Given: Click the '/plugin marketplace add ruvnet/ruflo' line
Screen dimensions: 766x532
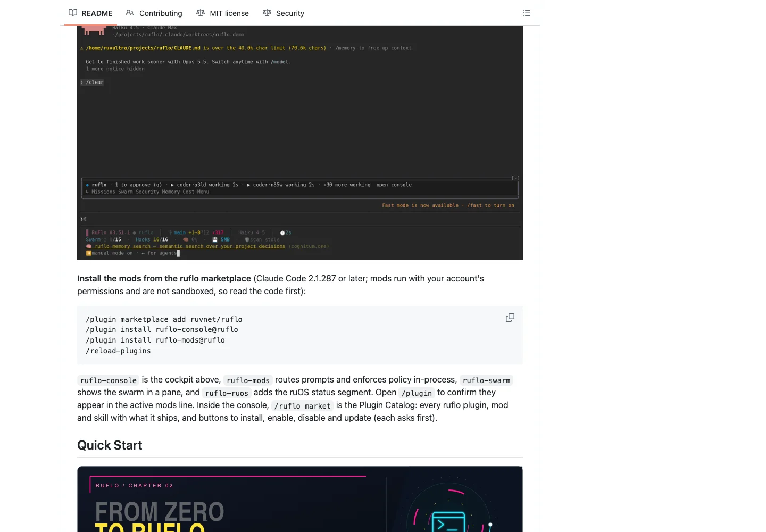Looking at the screenshot, I should pos(164,319).
